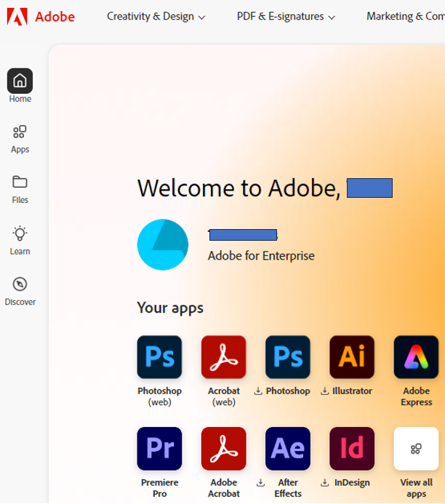Launch Photoshop (web) app icon

(159, 357)
